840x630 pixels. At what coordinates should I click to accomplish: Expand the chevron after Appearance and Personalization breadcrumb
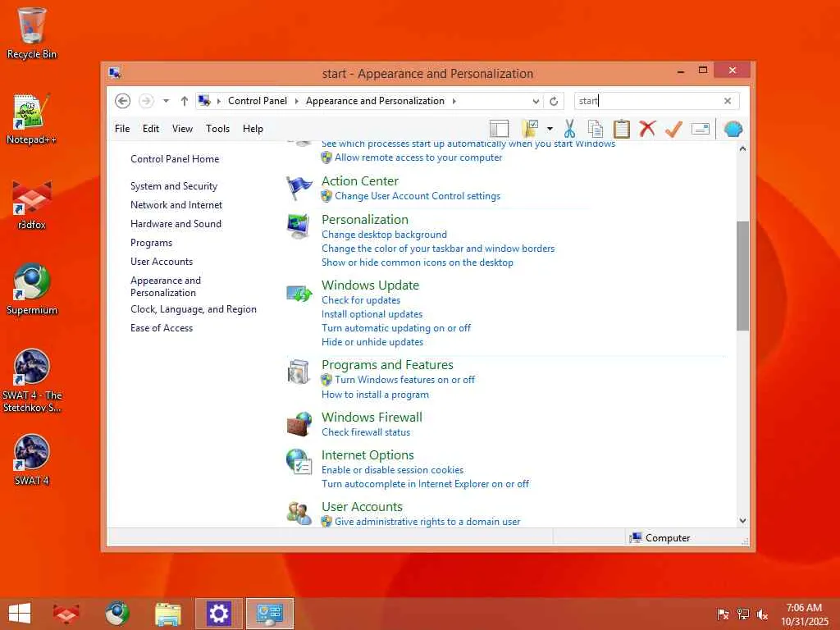[x=454, y=101]
